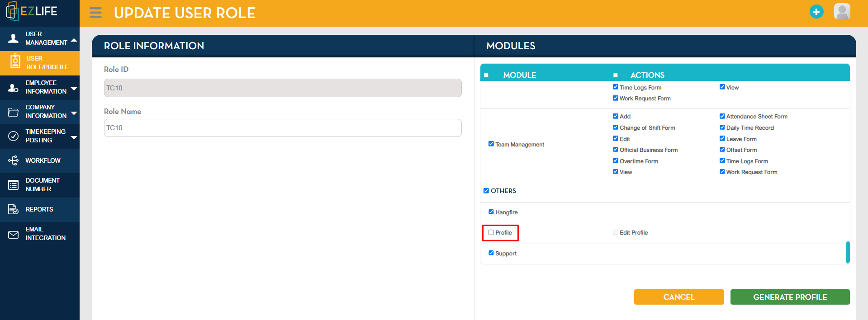Uncheck Work Request Form in Team Management
This screenshot has height=320, width=868.
pyautogui.click(x=722, y=172)
